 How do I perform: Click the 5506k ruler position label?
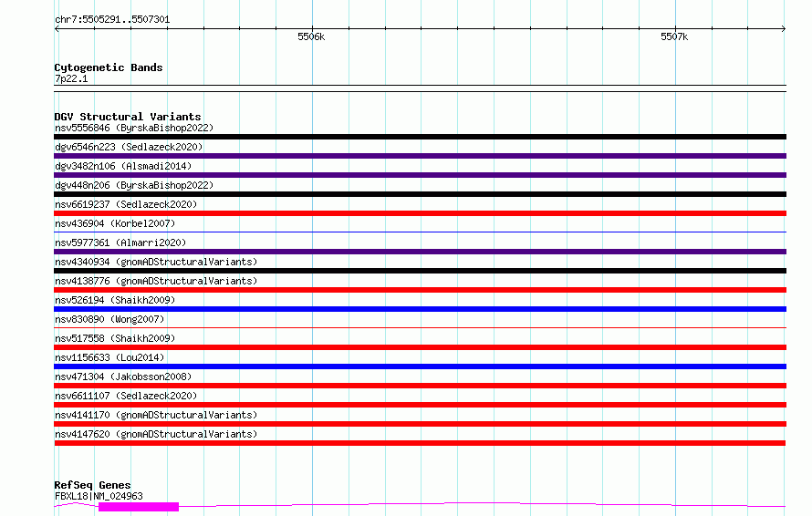click(311, 36)
